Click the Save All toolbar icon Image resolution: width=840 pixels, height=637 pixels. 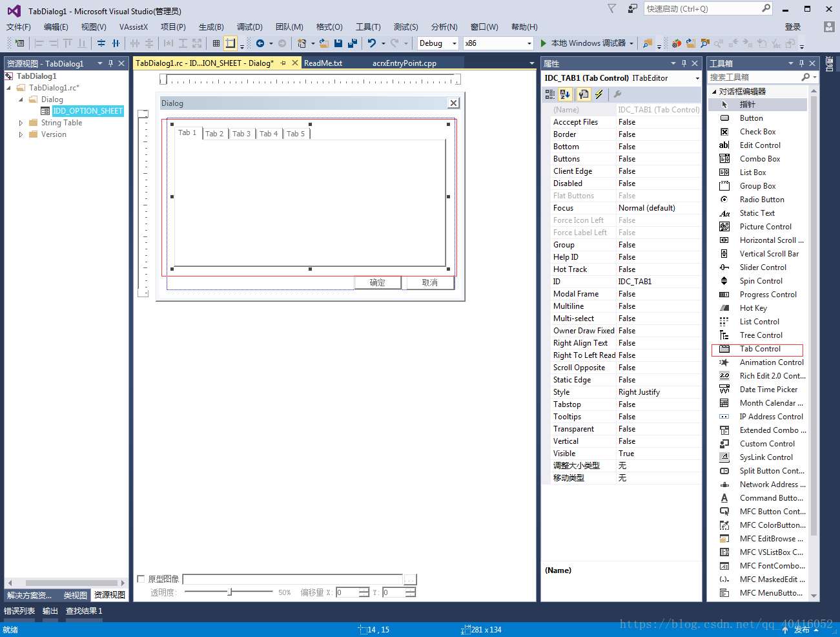(x=353, y=43)
